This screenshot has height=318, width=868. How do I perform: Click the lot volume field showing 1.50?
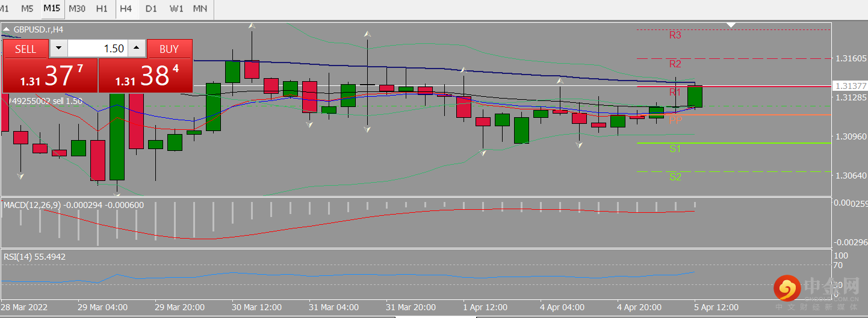[x=98, y=49]
